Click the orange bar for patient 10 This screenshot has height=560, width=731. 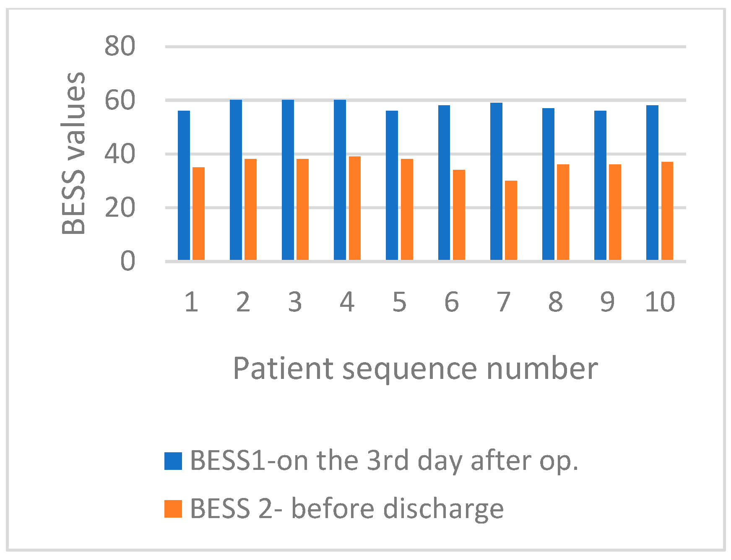pos(667,211)
